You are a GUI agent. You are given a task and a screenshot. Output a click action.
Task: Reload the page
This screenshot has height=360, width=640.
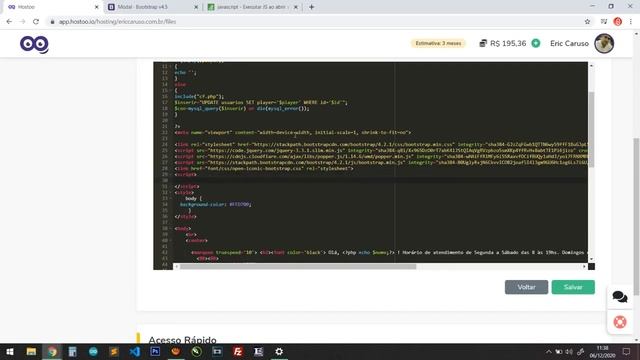36,21
